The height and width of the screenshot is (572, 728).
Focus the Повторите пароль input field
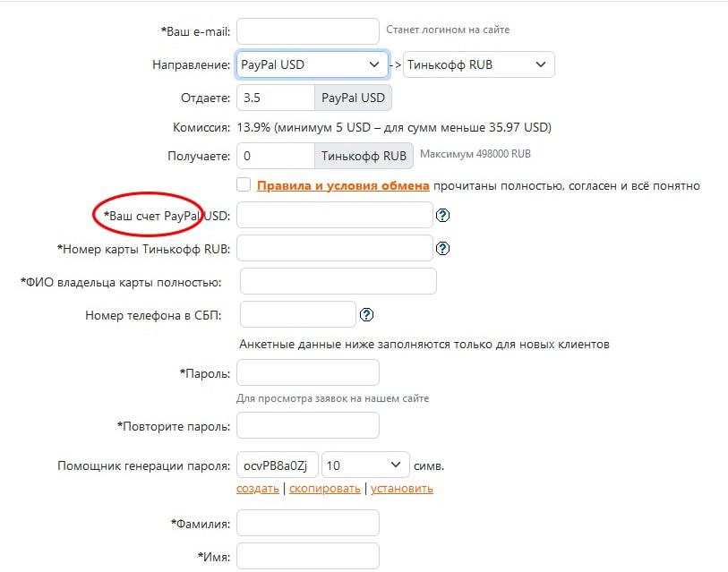(x=308, y=425)
